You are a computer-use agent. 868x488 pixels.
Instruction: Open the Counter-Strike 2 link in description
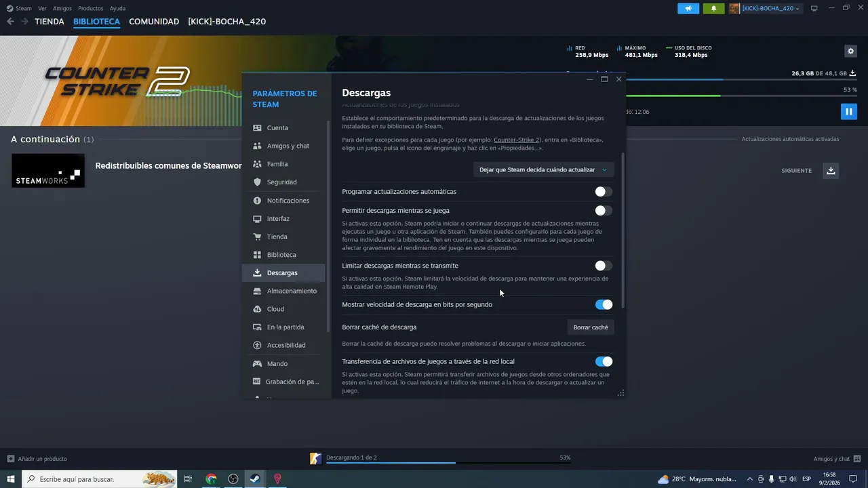pos(517,140)
